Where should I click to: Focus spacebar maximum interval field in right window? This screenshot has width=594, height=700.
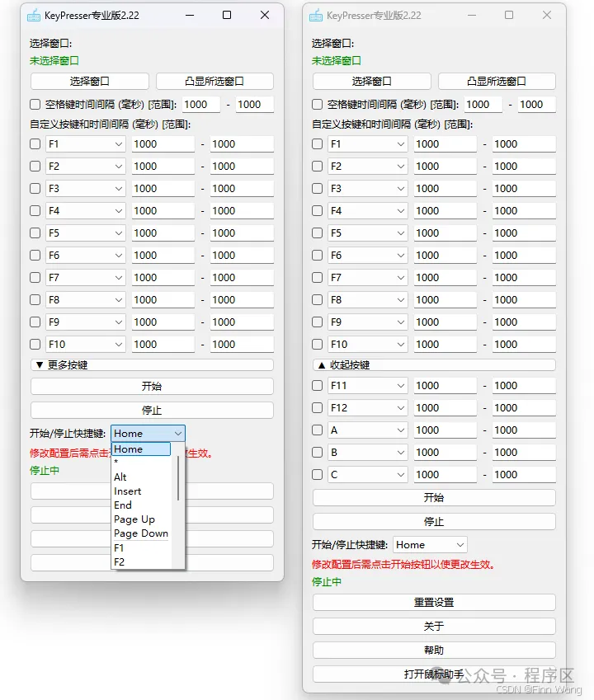[537, 105]
